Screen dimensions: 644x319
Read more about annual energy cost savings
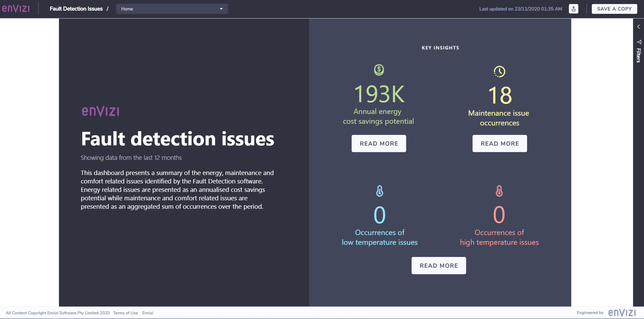click(x=379, y=144)
